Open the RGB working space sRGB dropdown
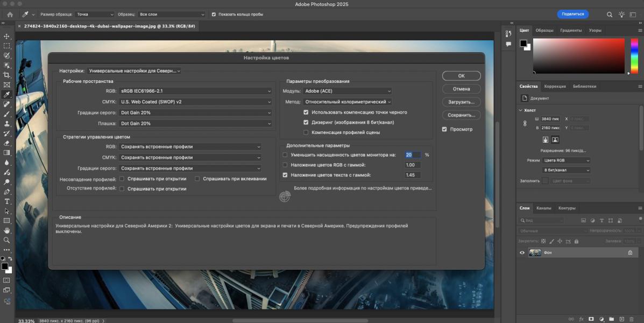 [x=196, y=91]
